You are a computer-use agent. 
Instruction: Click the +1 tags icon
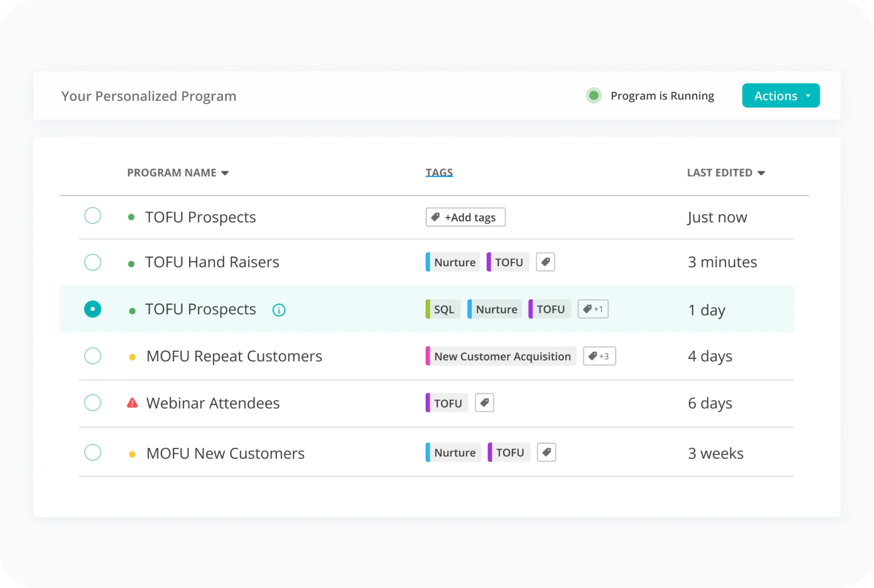593,309
